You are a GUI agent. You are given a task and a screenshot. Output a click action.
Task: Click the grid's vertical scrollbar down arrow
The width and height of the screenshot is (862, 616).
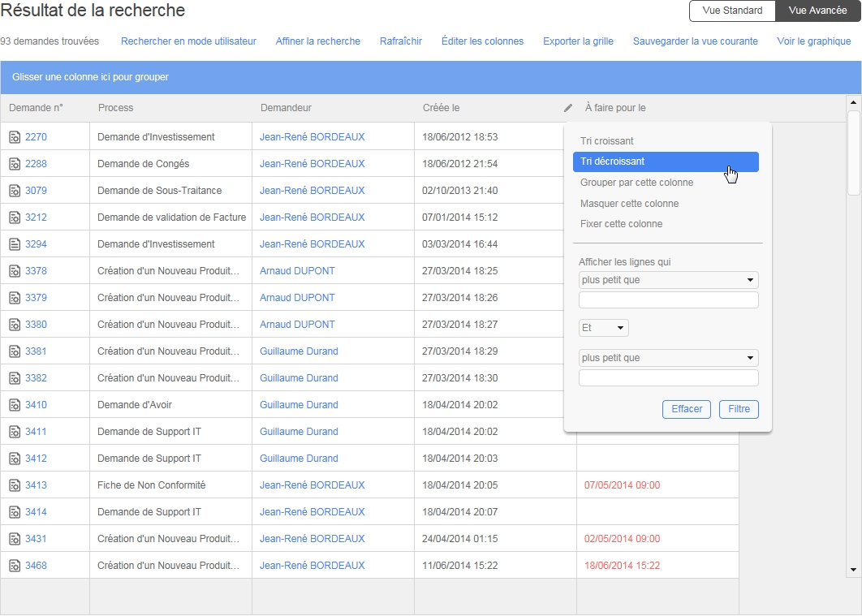click(853, 571)
